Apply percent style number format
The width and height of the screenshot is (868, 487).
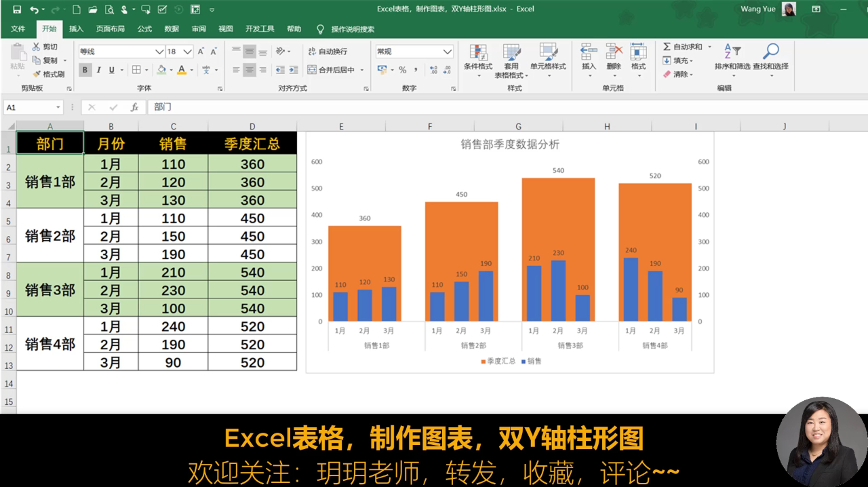pos(402,70)
